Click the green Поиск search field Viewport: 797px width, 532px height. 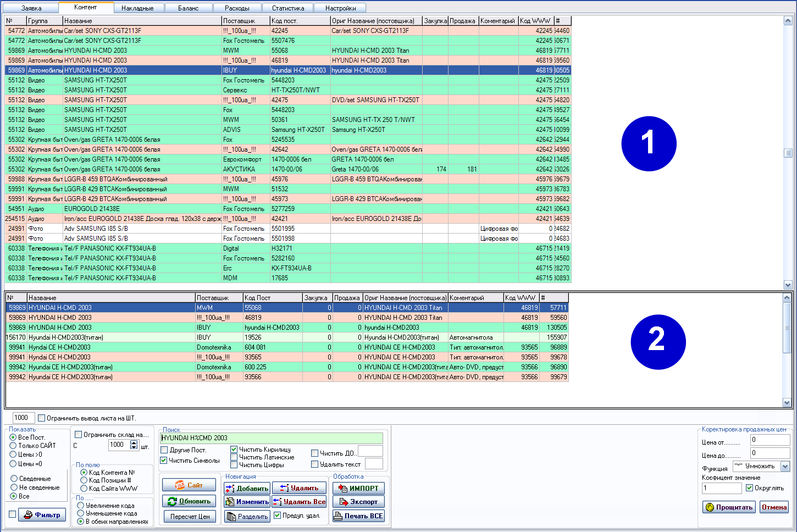272,438
